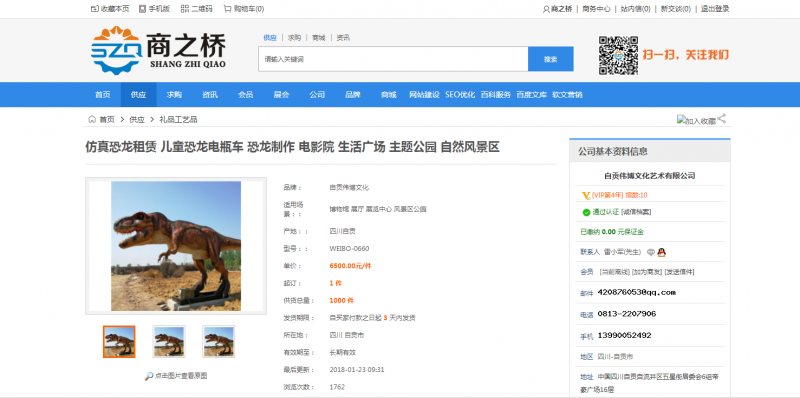Click the keyword search input field
This screenshot has height=398, width=800.
click(x=393, y=59)
